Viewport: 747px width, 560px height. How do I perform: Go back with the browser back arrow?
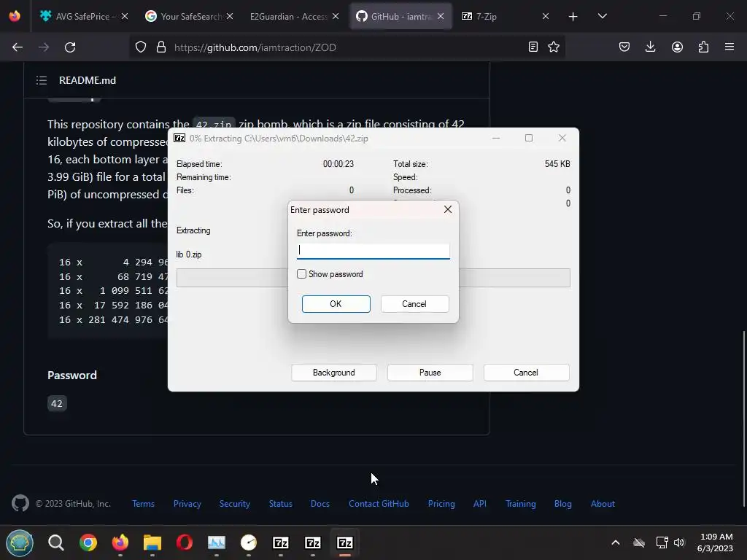(x=18, y=47)
